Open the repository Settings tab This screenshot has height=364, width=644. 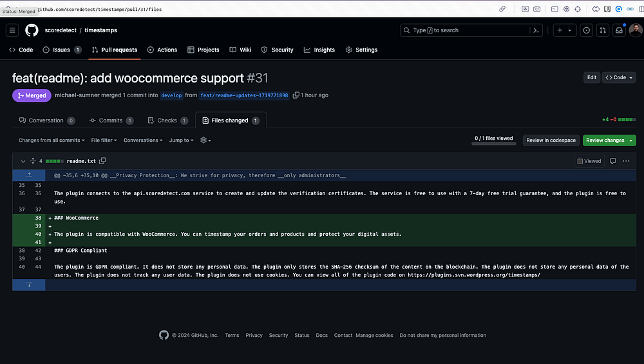pyautogui.click(x=361, y=50)
